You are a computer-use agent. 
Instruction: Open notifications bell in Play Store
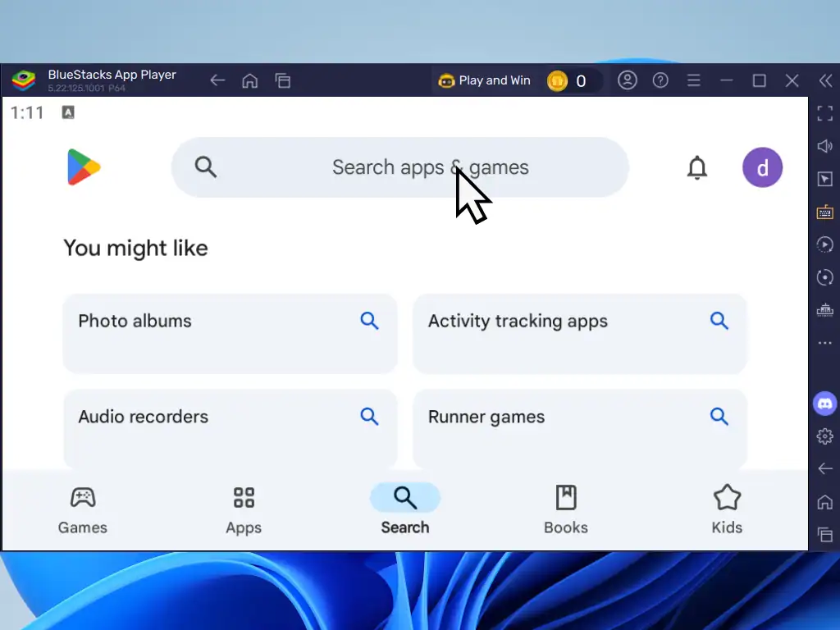(696, 168)
